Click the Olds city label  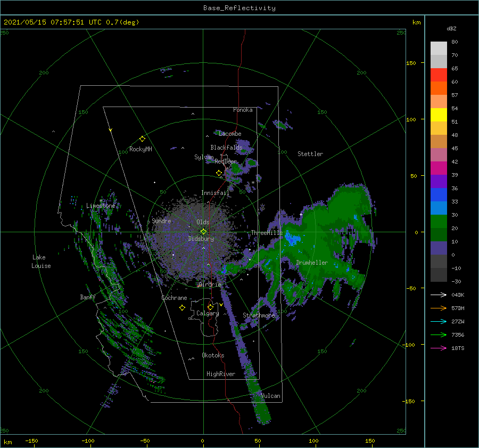[203, 222]
